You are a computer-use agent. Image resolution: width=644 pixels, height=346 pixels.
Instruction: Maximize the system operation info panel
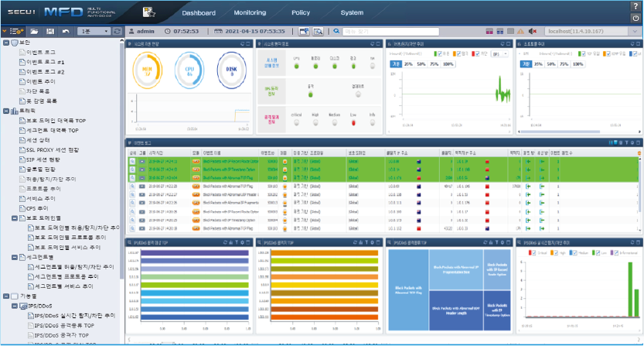[x=378, y=44]
